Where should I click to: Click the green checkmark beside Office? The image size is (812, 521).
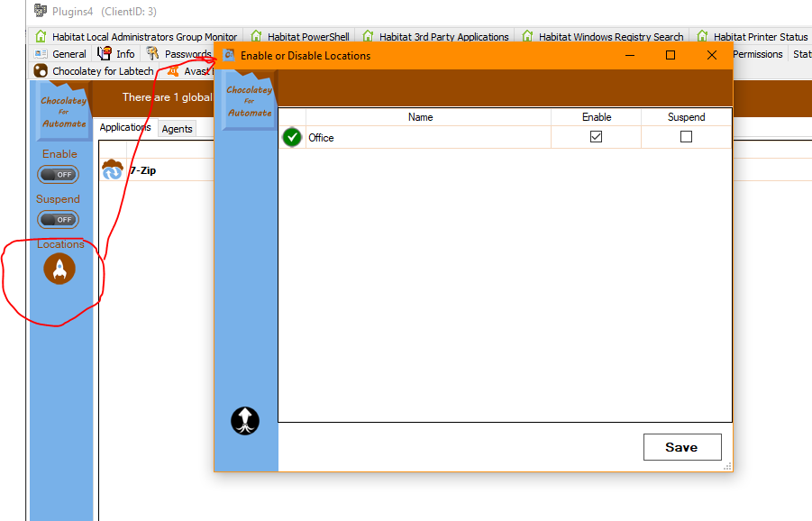click(x=292, y=138)
